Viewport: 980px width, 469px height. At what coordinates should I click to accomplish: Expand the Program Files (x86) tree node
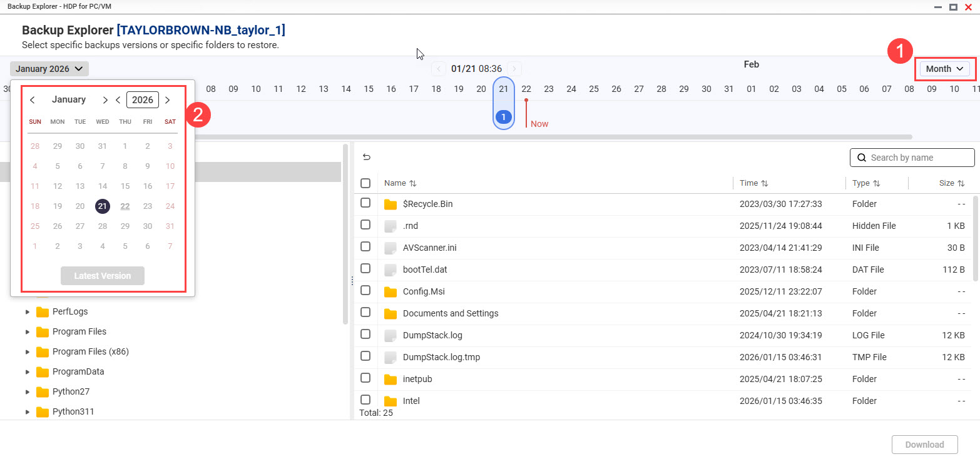click(x=27, y=351)
